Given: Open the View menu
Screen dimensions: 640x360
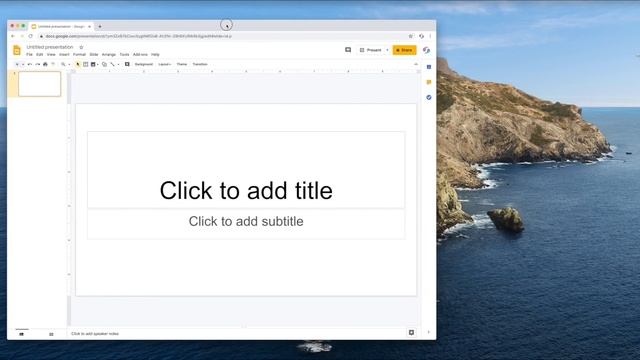Looking at the screenshot, I should pos(51,55).
